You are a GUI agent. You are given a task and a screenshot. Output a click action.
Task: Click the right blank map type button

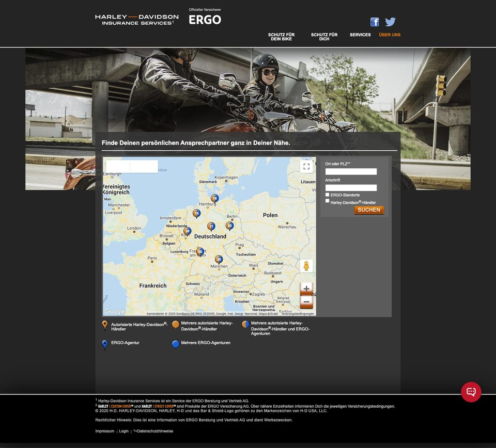pyautogui.click(x=144, y=166)
